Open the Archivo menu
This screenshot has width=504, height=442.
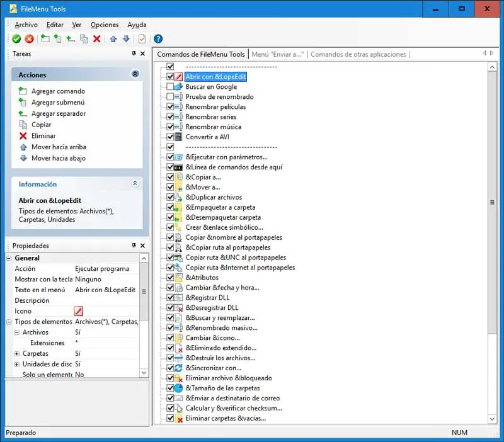26,25
